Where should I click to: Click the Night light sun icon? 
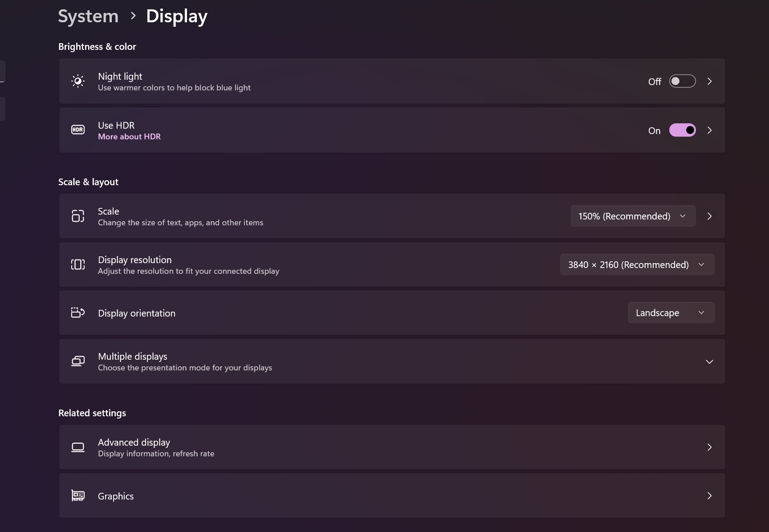[78, 81]
